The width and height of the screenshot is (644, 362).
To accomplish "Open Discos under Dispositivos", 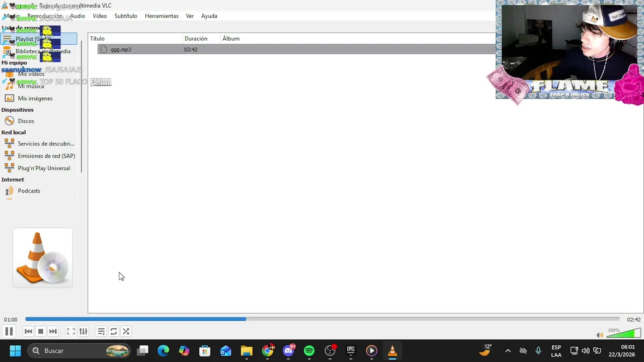I will coord(26,121).
